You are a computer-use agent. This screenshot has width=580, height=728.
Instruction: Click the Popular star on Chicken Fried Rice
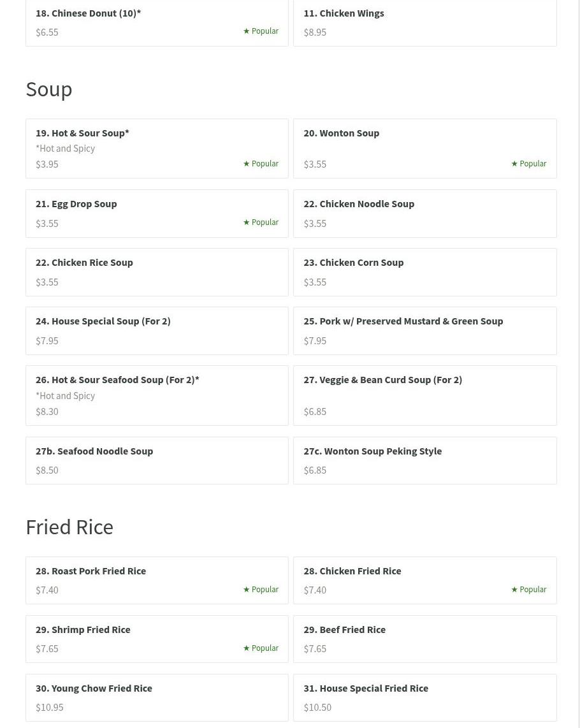pos(514,589)
